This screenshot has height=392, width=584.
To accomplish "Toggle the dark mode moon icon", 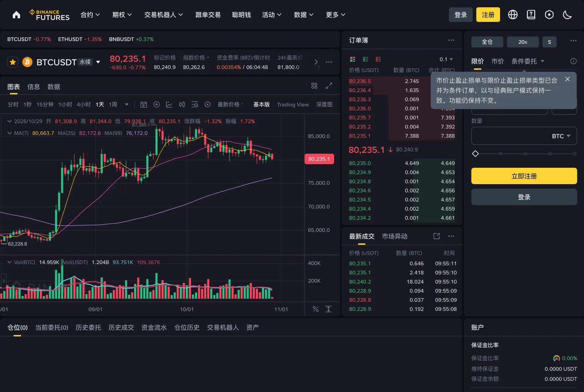I will (x=567, y=15).
